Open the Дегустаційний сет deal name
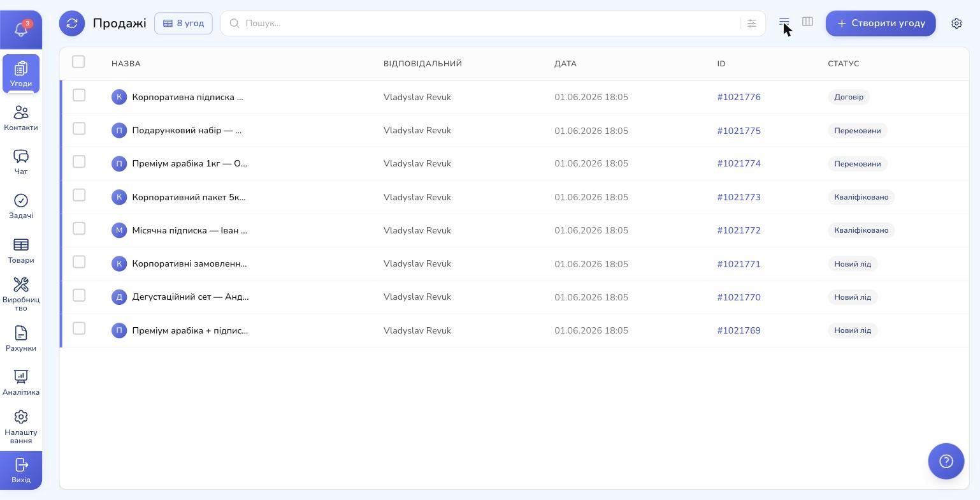 pyautogui.click(x=191, y=297)
